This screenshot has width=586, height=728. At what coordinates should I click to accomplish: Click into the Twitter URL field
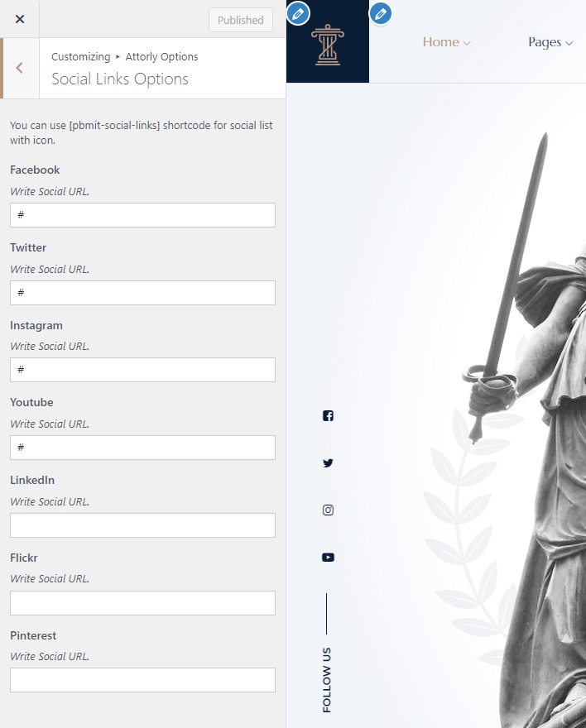(142, 293)
